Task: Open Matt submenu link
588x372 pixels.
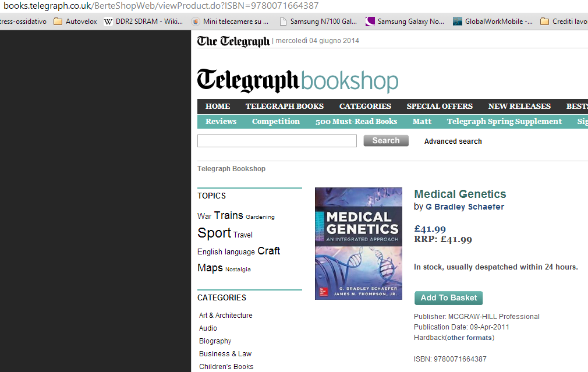Action: tap(422, 121)
